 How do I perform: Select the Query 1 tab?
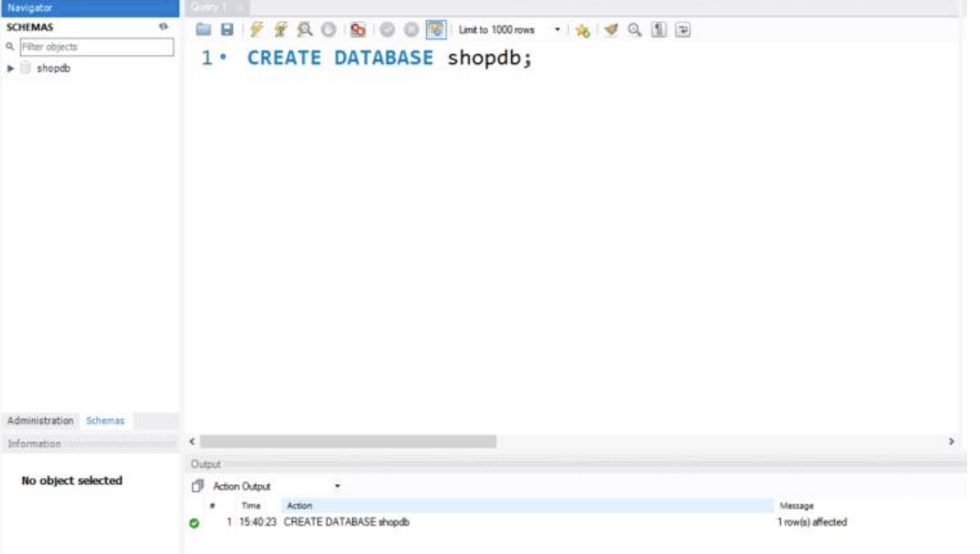pos(208,6)
